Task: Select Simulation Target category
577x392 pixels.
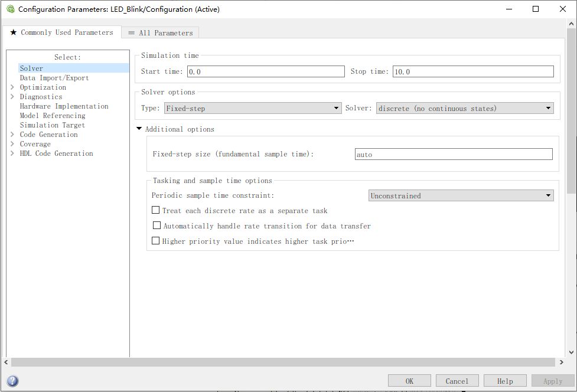Action: (52, 125)
